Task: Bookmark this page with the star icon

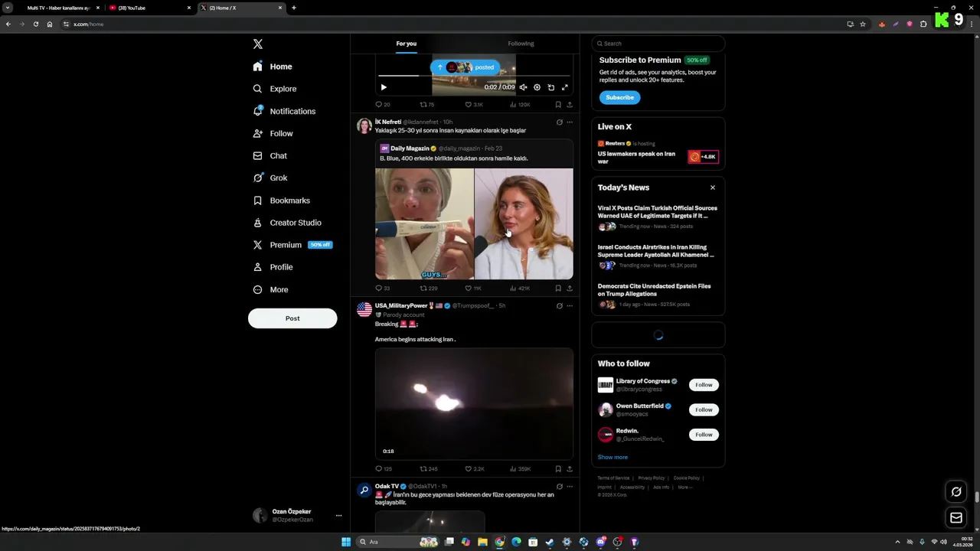Action: (x=863, y=24)
